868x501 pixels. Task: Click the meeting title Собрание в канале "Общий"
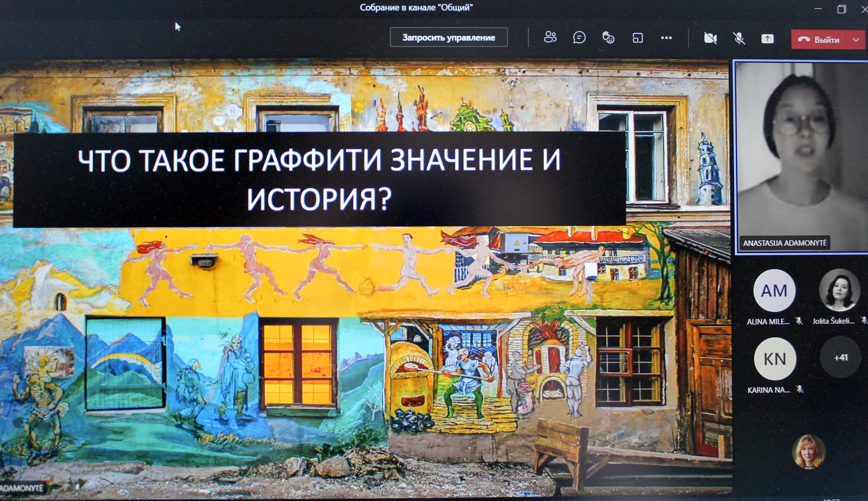coord(416,7)
